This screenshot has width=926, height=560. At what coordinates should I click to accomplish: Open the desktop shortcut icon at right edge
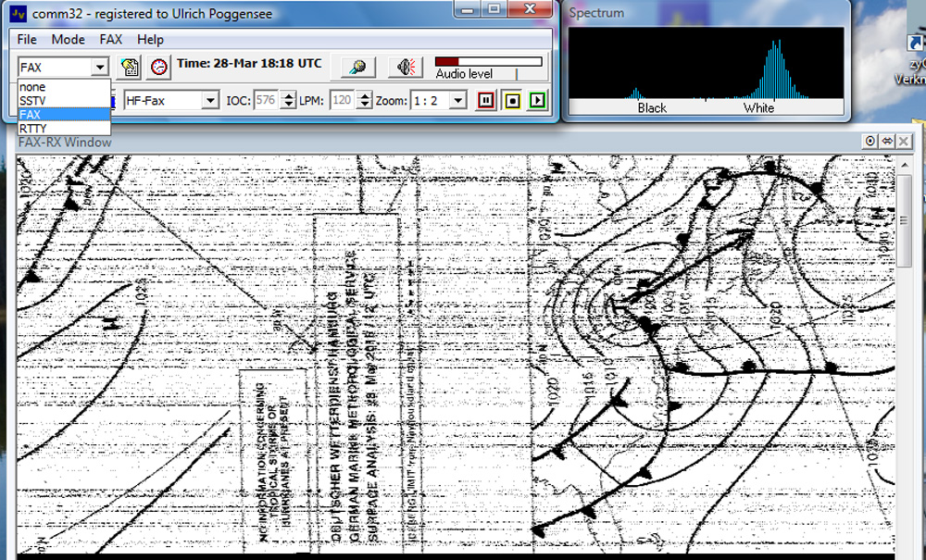[x=915, y=46]
